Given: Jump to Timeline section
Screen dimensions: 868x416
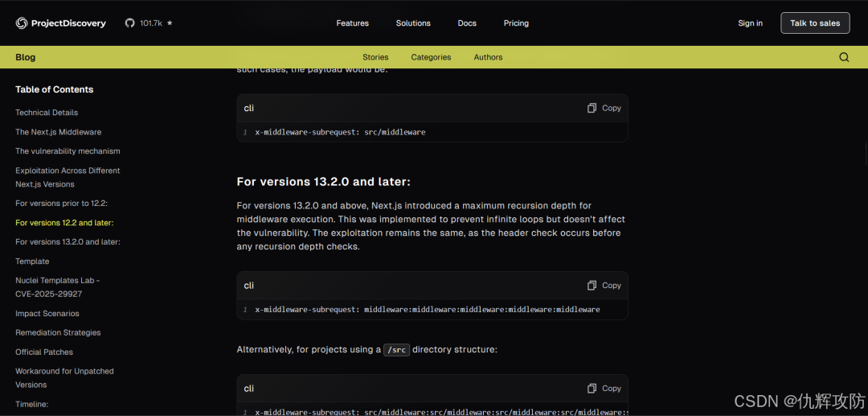Looking at the screenshot, I should point(32,405).
